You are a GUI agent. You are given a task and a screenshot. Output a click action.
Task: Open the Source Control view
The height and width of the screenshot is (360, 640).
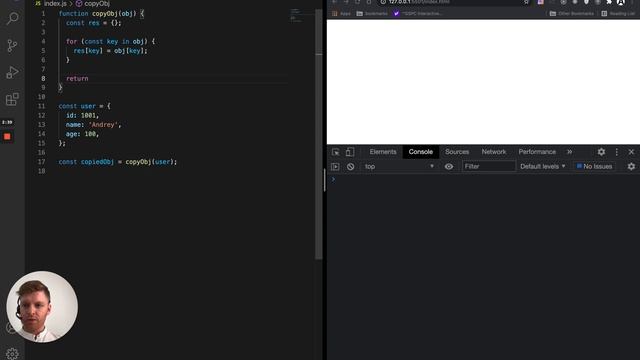tap(13, 45)
